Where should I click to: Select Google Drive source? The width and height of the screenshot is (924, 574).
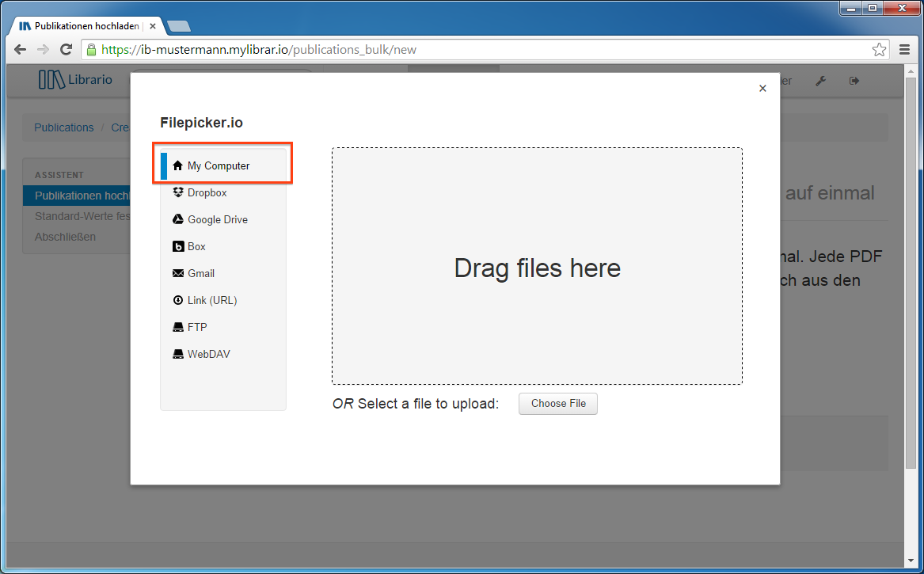(x=223, y=219)
